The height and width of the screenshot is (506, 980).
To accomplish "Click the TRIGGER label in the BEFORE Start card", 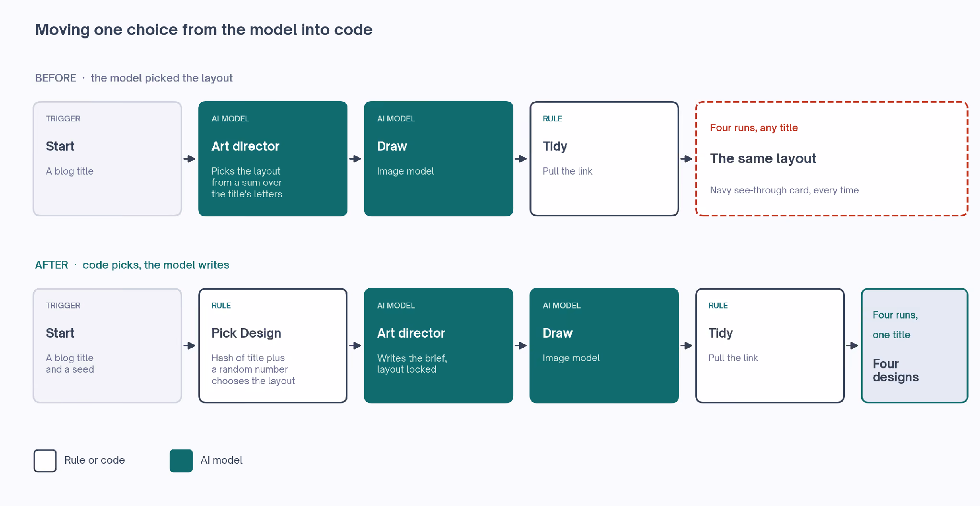I will [63, 118].
